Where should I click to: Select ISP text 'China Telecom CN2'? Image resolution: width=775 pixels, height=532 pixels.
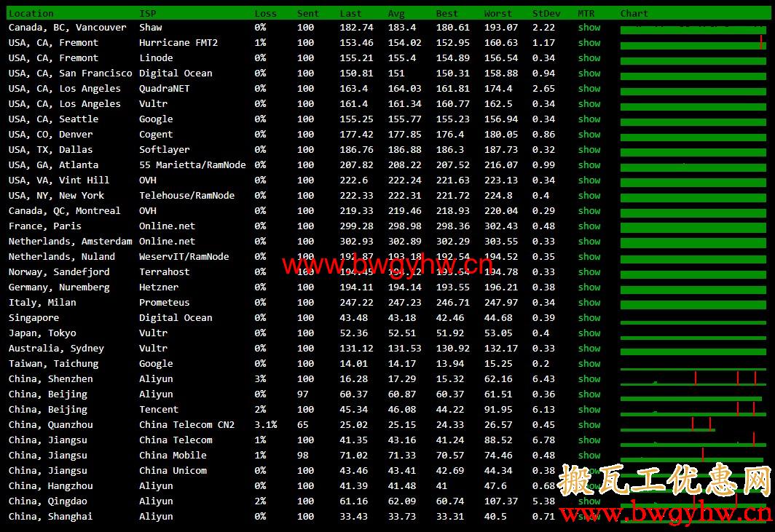186,425
